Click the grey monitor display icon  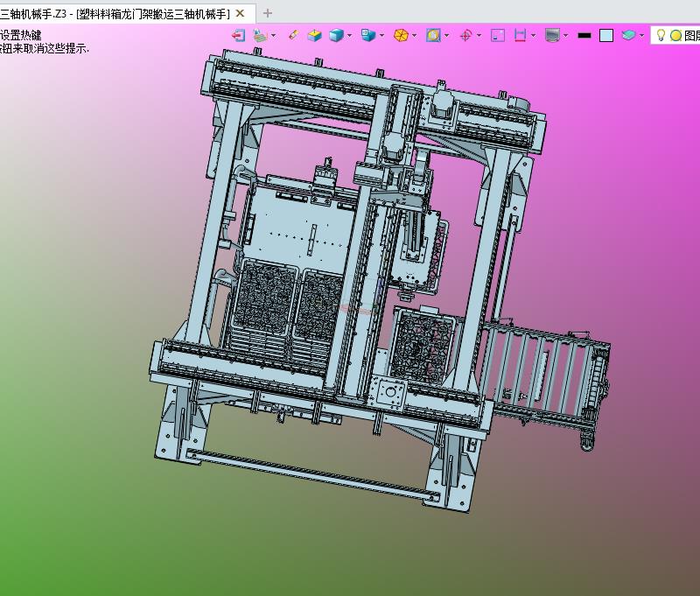(552, 35)
